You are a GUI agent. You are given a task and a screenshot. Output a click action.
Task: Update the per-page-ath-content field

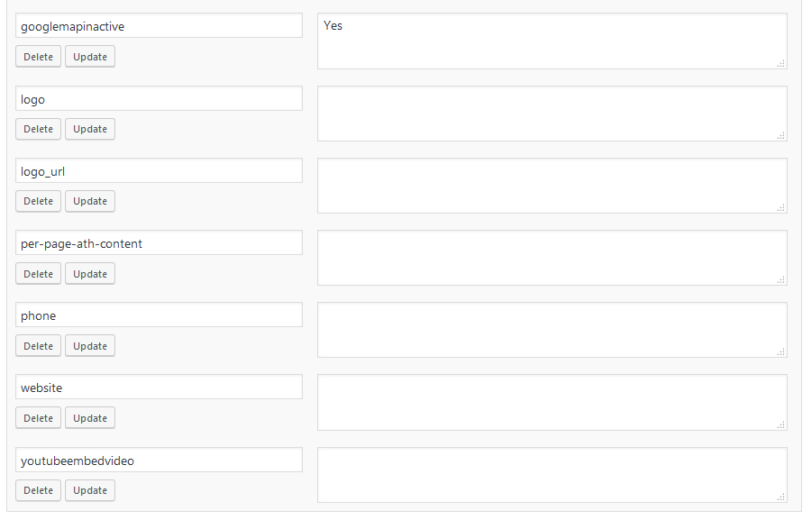tap(90, 274)
